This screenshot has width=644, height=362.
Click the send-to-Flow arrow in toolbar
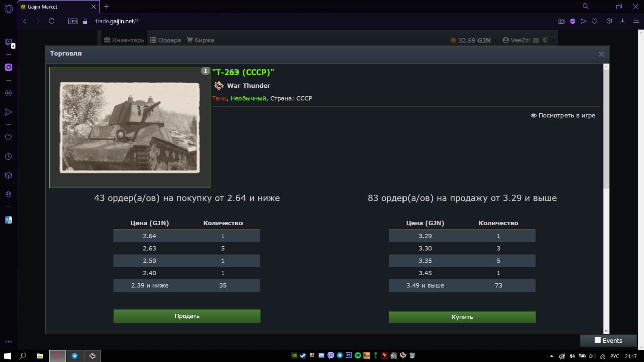coord(583,21)
